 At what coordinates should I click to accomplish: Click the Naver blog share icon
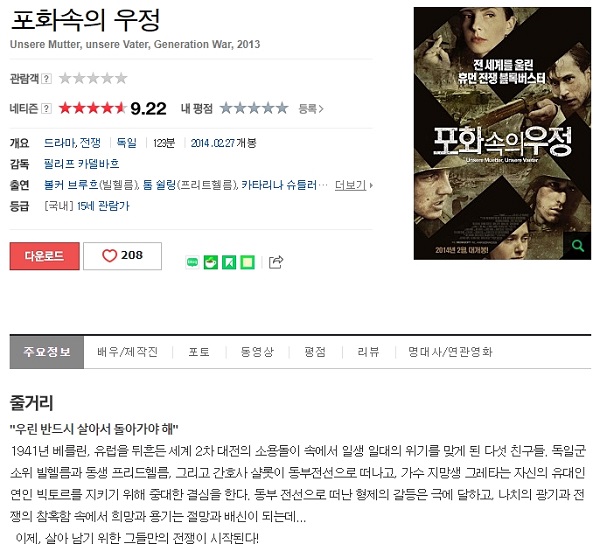click(x=192, y=263)
